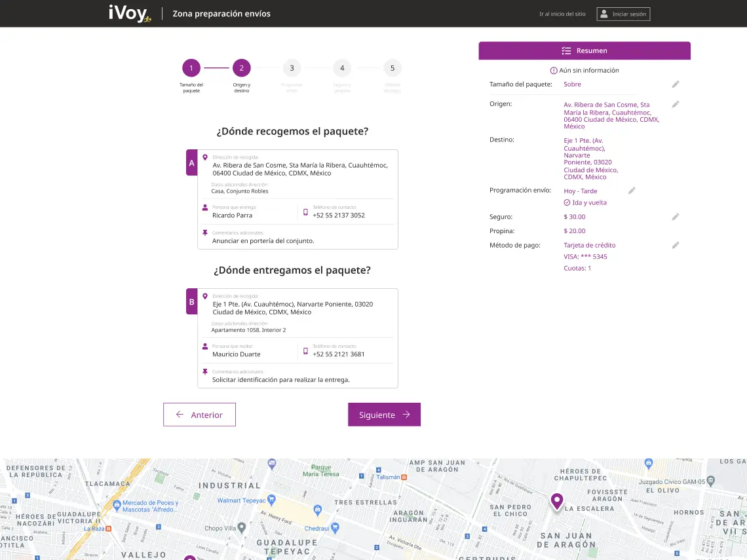The image size is (747, 560).
Task: Go to step 1 Tamaño del paquete
Action: click(x=191, y=67)
